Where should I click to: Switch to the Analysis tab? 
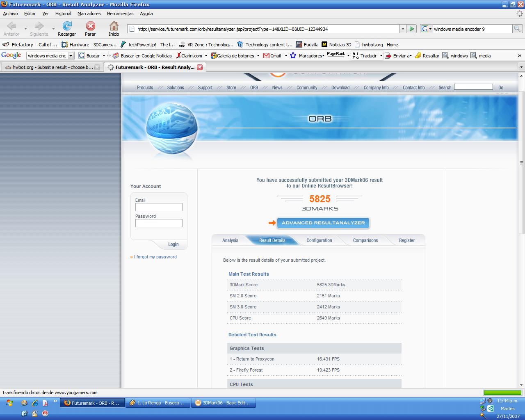[x=230, y=240]
